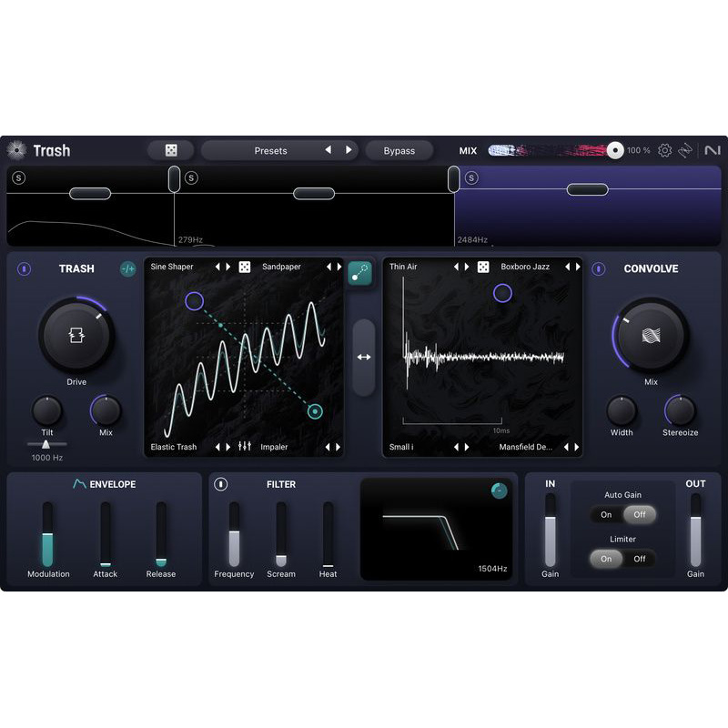
Task: Set Auto Gain to On
Action: tap(606, 514)
